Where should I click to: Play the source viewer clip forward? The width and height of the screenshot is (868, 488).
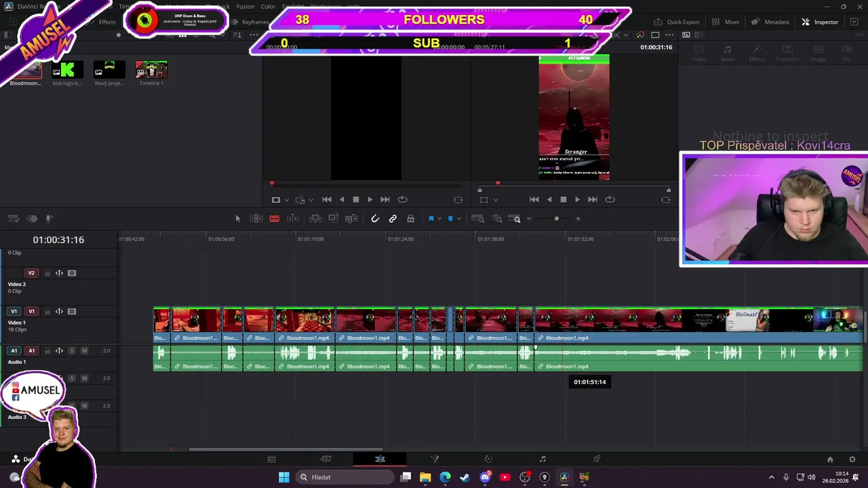[x=370, y=199]
